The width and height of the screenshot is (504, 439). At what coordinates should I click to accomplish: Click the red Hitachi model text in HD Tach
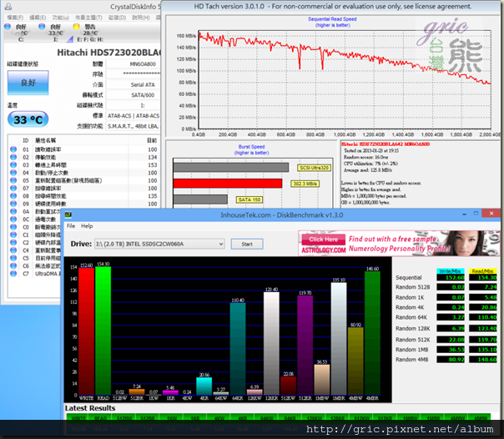click(x=386, y=144)
